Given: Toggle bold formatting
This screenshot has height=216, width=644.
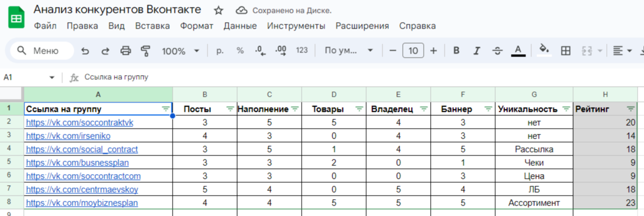Looking at the screenshot, I should coord(456,51).
